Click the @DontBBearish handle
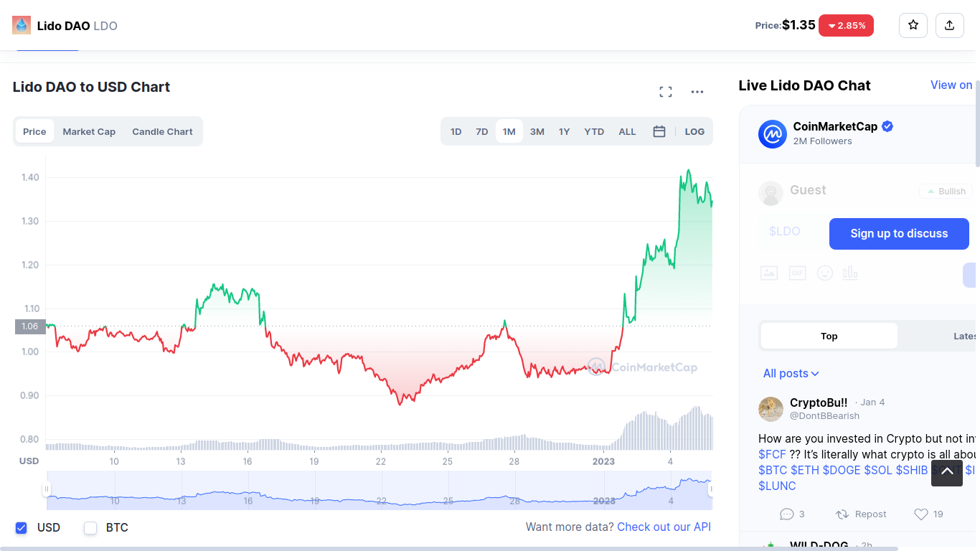 point(824,415)
